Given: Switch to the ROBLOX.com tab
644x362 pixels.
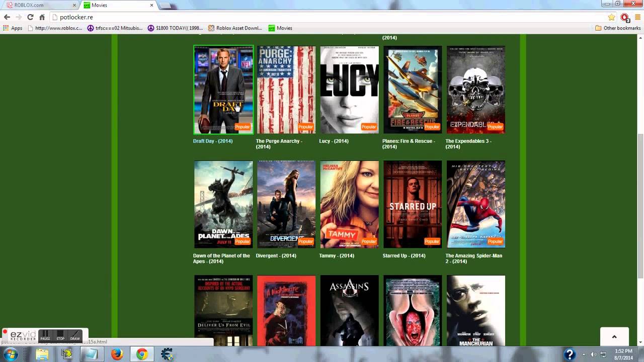Looking at the screenshot, I should coord(39,5).
